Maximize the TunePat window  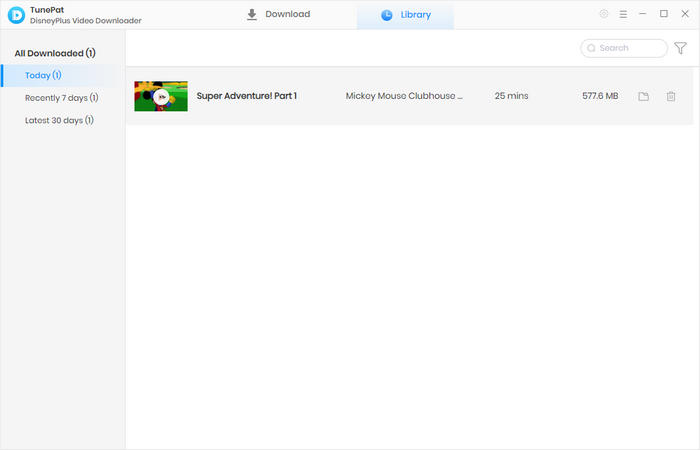(663, 14)
